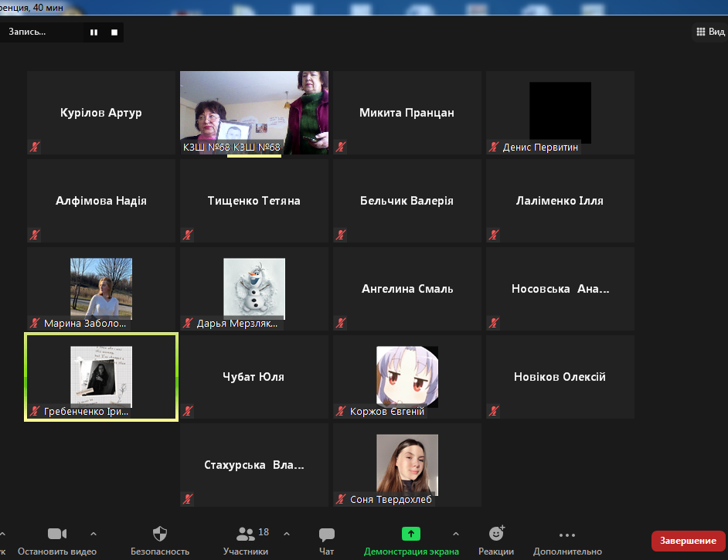Click muted mic icon on Микита Пранцан tile
The image size is (728, 560).
coord(341,147)
